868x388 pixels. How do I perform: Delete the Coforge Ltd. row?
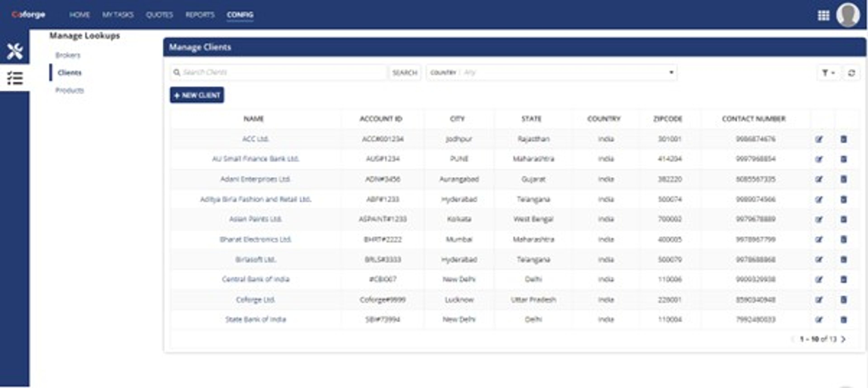coord(843,299)
